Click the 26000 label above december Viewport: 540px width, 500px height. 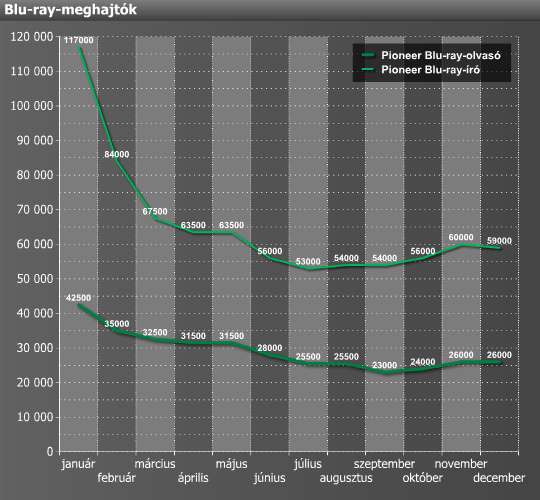click(x=499, y=355)
